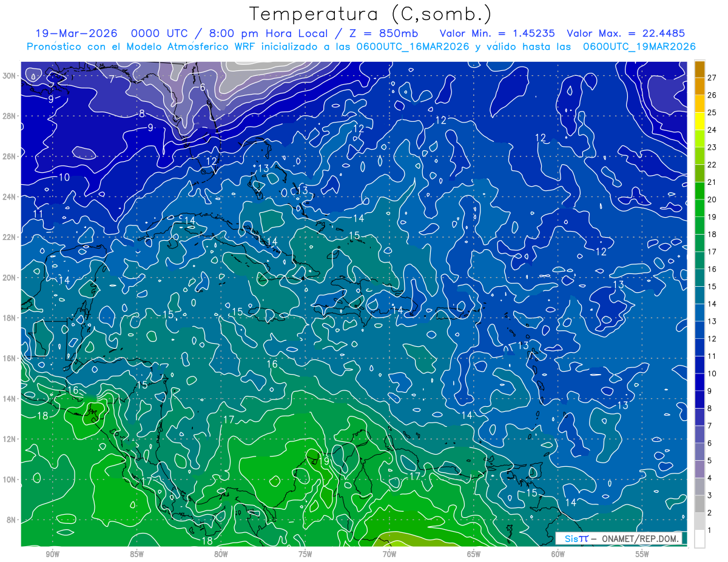Click the '10' contour label on the map
The width and height of the screenshot is (728, 562).
click(64, 177)
